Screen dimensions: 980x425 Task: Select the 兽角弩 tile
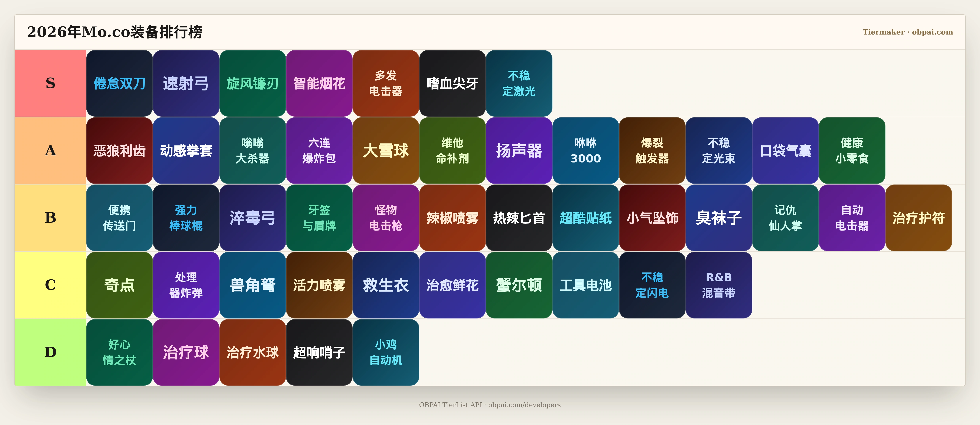[x=253, y=285]
